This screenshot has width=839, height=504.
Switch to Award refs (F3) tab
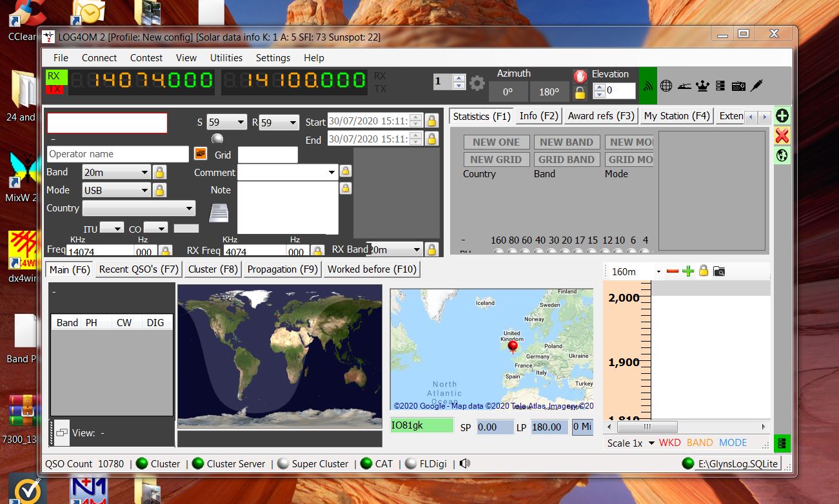[600, 116]
